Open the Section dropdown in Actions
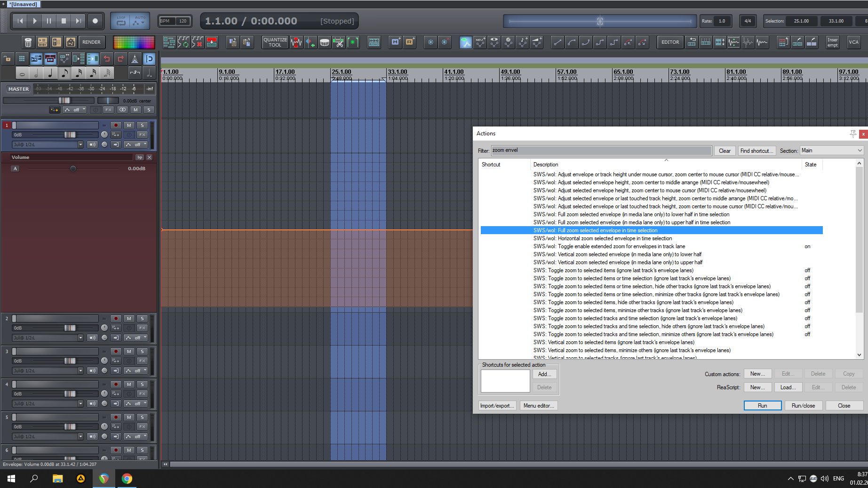The width and height of the screenshot is (868, 488). pyautogui.click(x=832, y=150)
